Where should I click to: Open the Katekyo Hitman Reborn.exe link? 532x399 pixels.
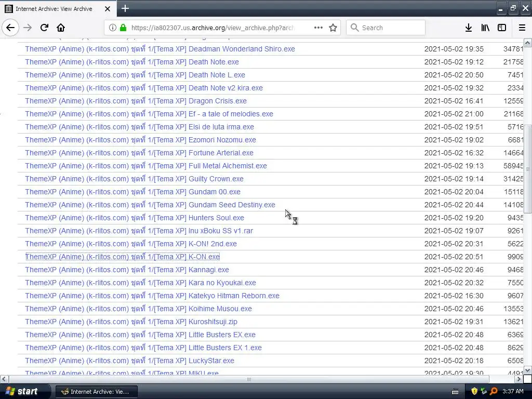[x=152, y=296]
